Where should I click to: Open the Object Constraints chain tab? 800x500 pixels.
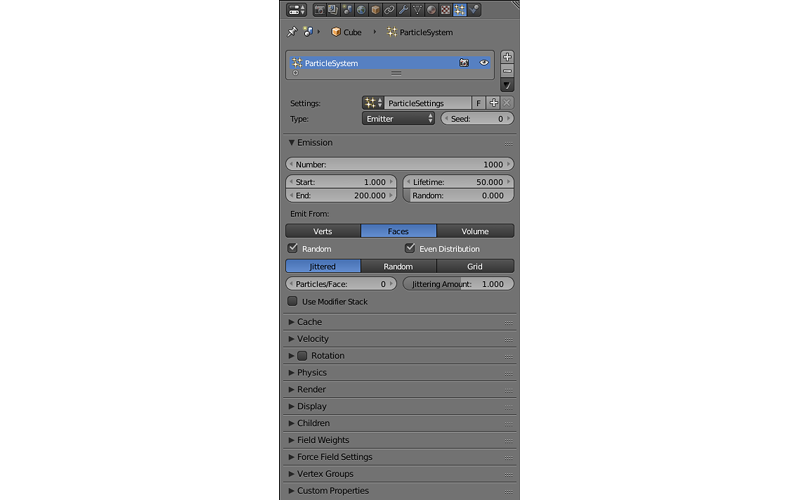coord(389,10)
